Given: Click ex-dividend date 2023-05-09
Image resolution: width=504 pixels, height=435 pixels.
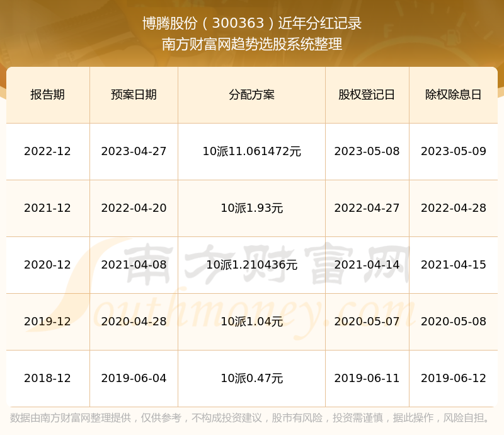Looking at the screenshot, I should pyautogui.click(x=453, y=151).
